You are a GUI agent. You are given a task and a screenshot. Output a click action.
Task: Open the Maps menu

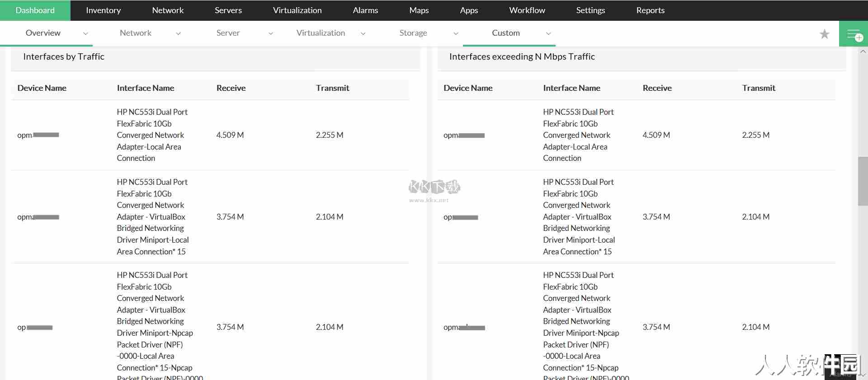click(x=419, y=10)
